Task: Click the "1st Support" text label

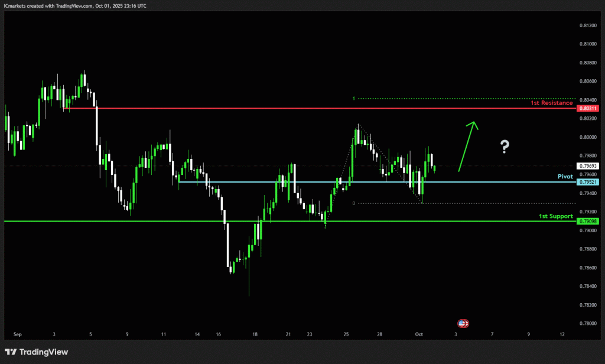Action: pos(555,216)
